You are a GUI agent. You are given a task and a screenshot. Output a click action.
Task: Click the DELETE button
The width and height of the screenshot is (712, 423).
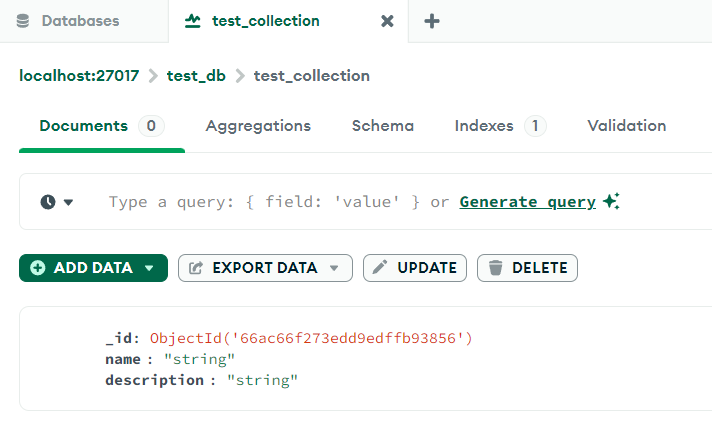[x=527, y=268]
